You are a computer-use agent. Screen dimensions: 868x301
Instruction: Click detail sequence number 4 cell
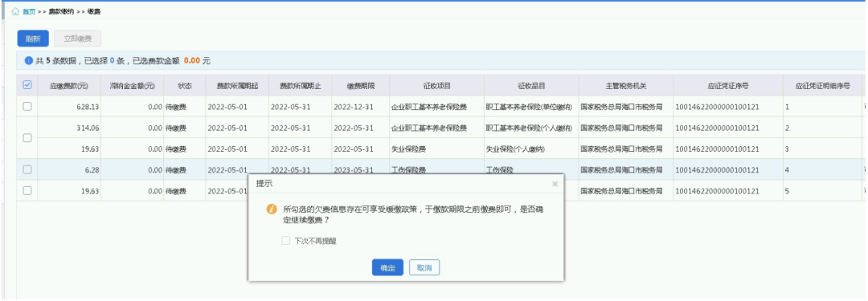[x=822, y=170]
